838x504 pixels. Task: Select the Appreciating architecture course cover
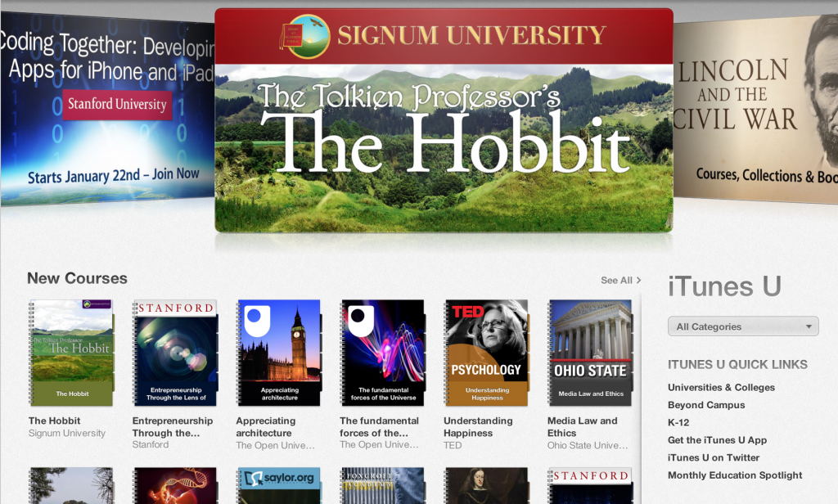(278, 353)
